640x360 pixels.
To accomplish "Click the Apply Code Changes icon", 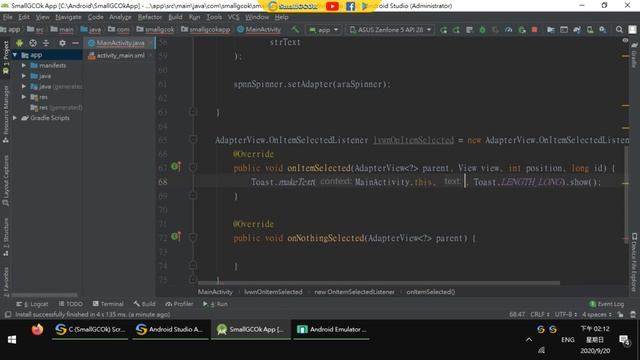I will (469, 30).
